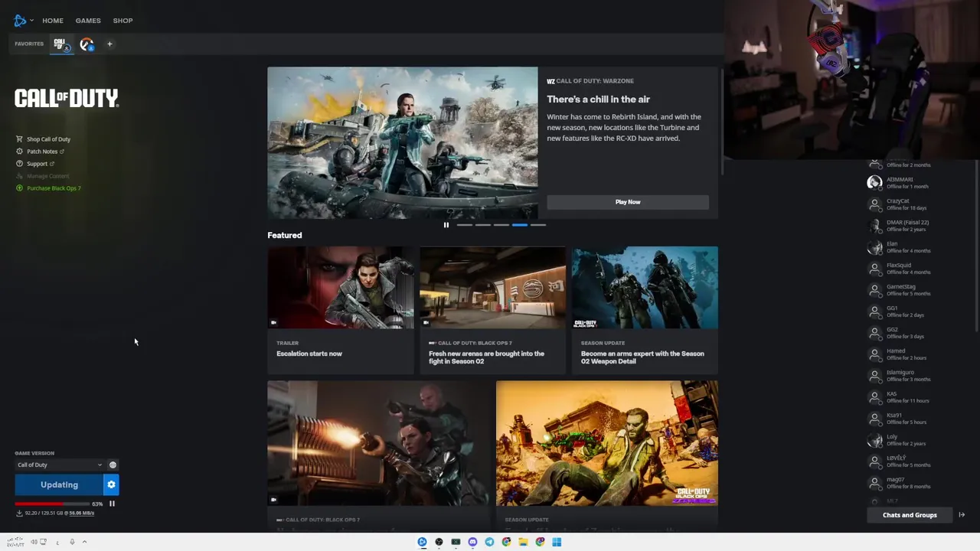
Task: Click the download speed 56.06 MB/s link
Action: tap(81, 513)
